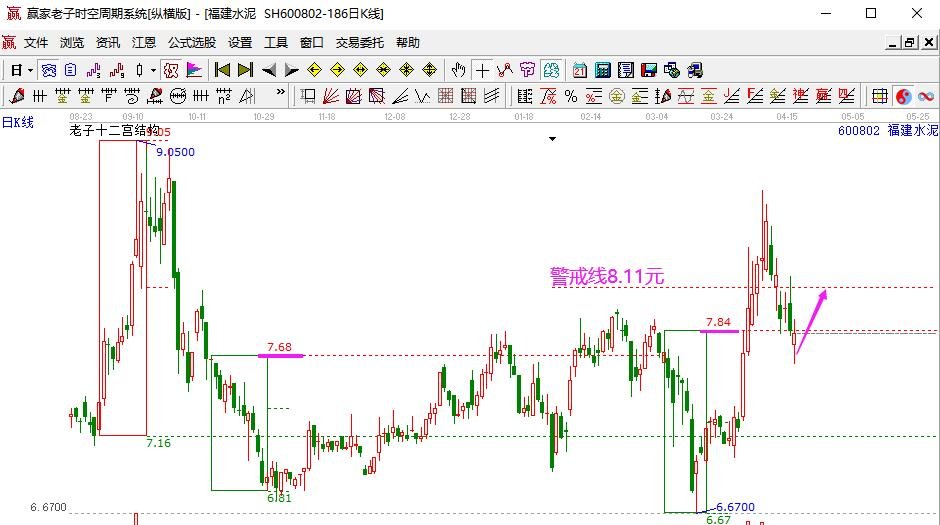Open the 窗口 menu
This screenshot has width=940, height=525.
point(312,43)
